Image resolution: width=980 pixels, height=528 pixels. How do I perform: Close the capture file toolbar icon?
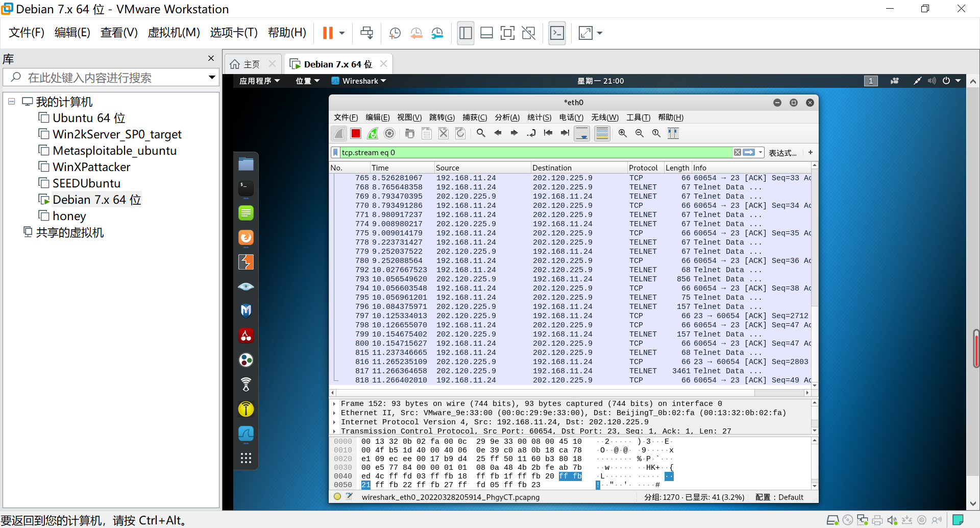444,133
